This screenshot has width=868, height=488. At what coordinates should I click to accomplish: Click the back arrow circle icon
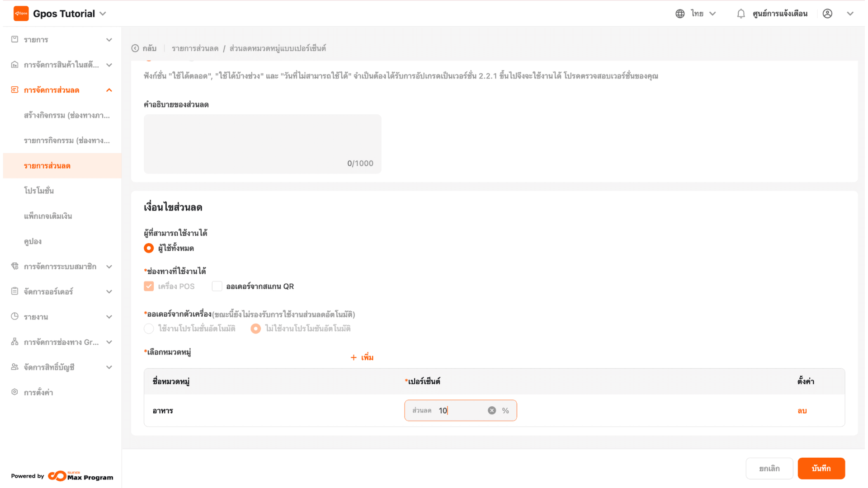[135, 48]
